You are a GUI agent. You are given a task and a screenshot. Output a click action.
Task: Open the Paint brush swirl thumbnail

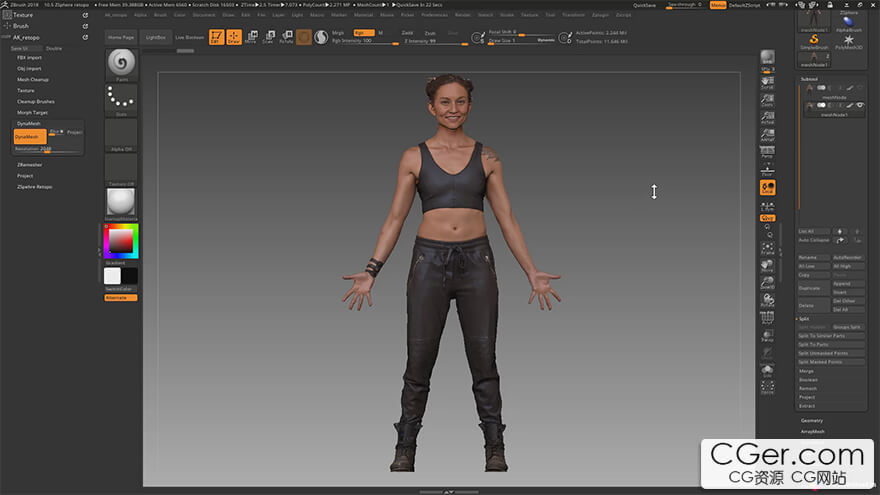coord(121,64)
